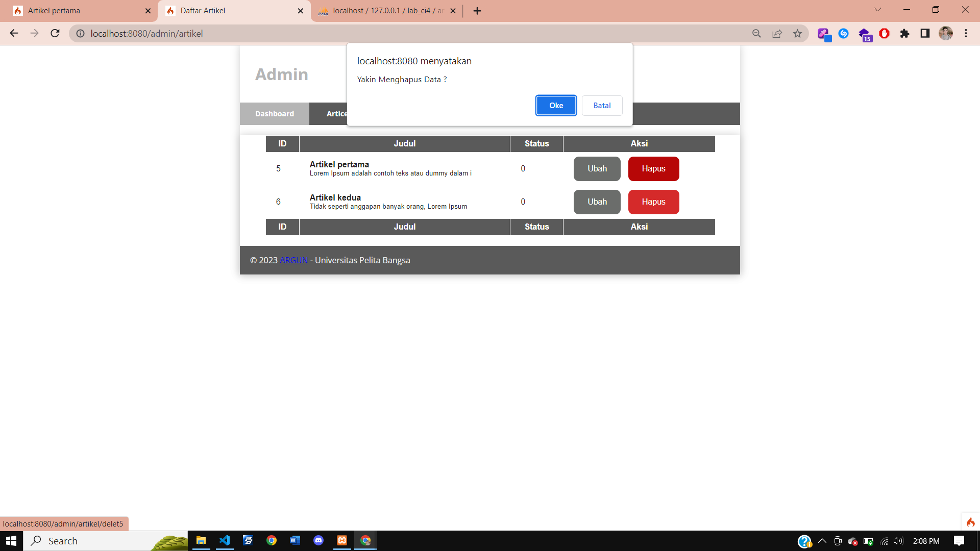Click the site information icon
Viewport: 980px width, 551px height.
tap(80, 34)
